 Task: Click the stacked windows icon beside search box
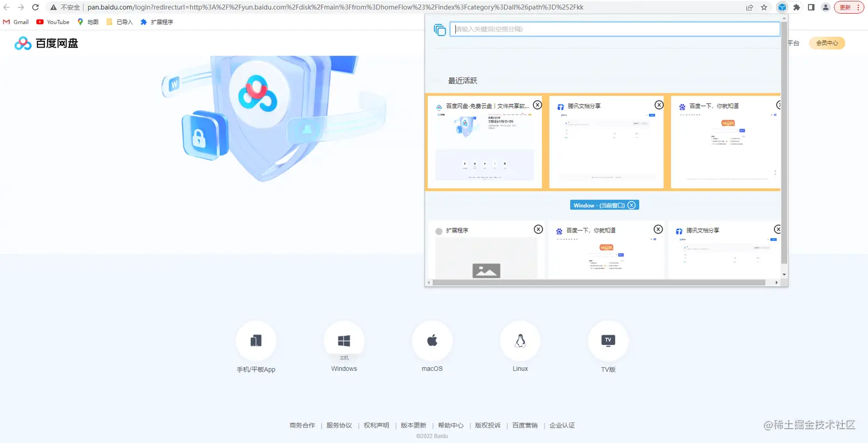coord(440,30)
